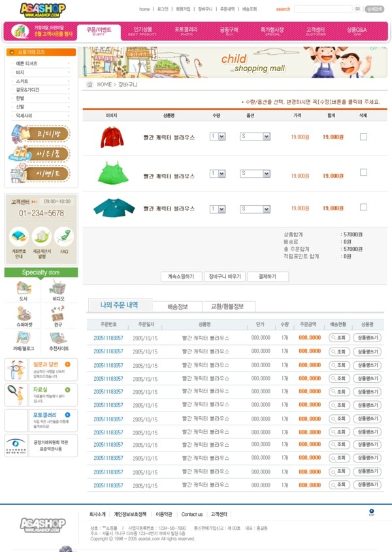Click the 공정거래위원회 eye logo
This screenshot has height=552, width=392.
pos(16,446)
